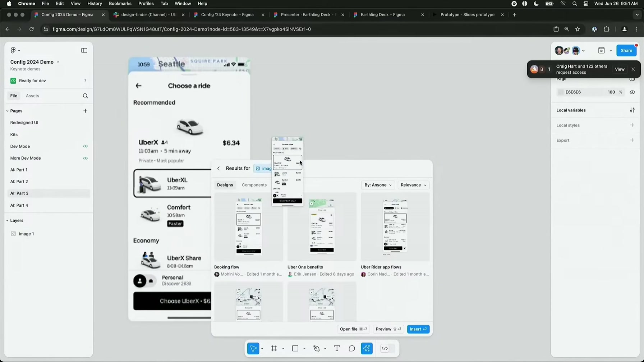Open the AI: Part 4 page
This screenshot has height=362, width=644.
pyautogui.click(x=19, y=205)
